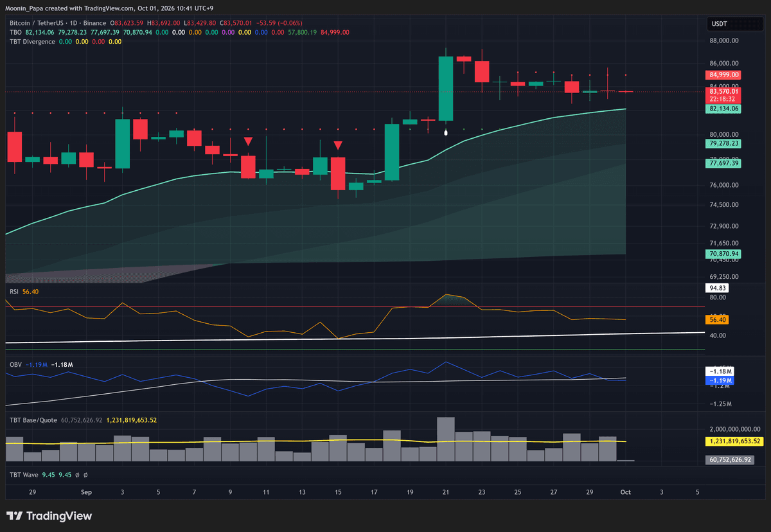Click the 21 date on the time axis
Viewport: 771px width, 532px height.
pyautogui.click(x=446, y=492)
